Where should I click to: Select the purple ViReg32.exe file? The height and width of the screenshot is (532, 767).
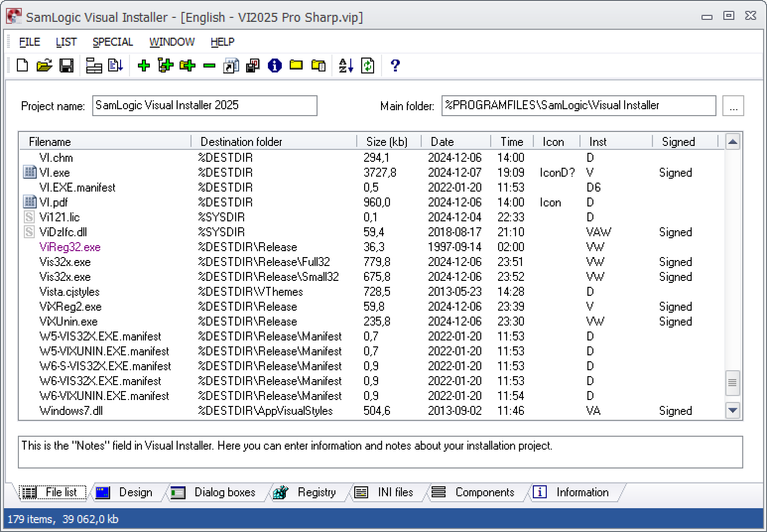(372, 247)
